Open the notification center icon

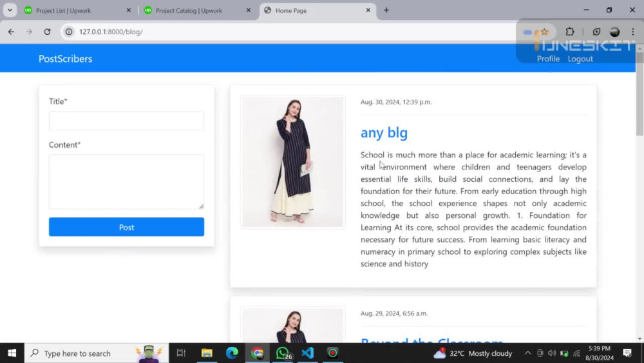pyautogui.click(x=627, y=353)
